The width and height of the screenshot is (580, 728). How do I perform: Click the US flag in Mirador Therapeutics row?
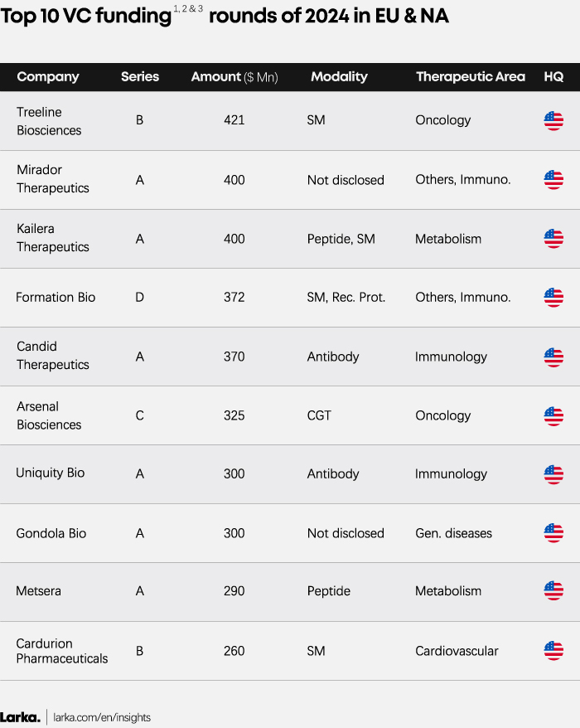(553, 180)
